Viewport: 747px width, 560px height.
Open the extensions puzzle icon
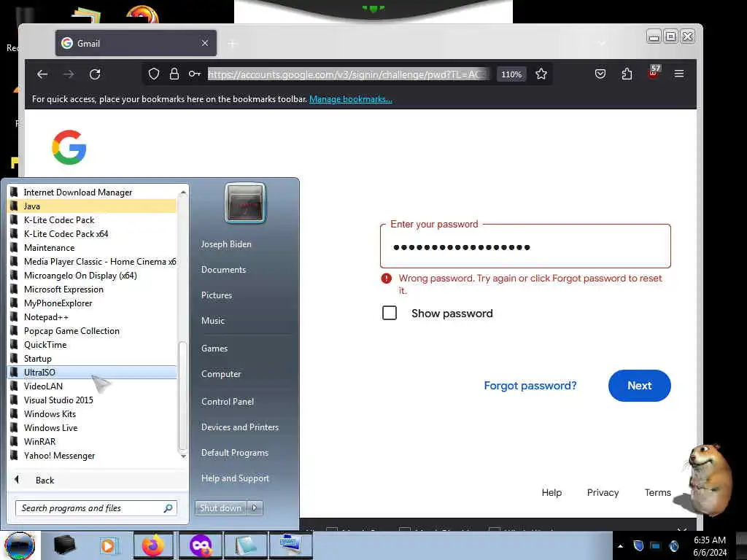tap(627, 74)
